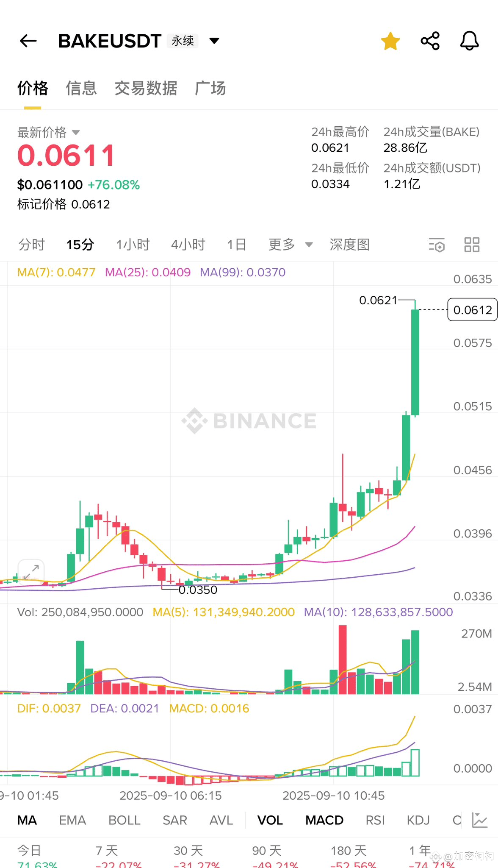This screenshot has height=868, width=498.
Task: Open the 交易数据 tab
Action: coord(146,88)
